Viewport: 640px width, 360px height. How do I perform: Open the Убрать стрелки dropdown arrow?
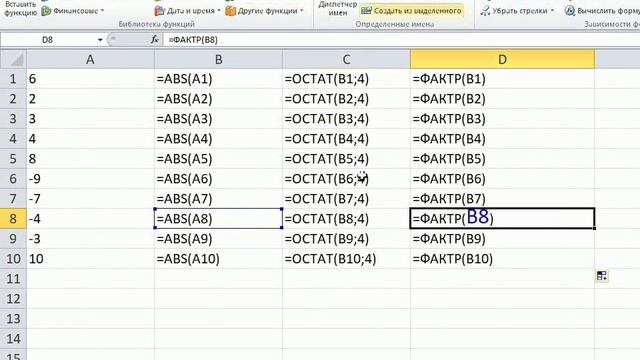552,11
